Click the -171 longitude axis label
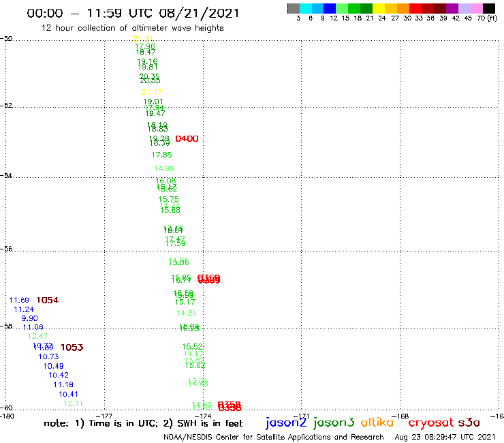This screenshot has width=504, height=443. (301, 416)
